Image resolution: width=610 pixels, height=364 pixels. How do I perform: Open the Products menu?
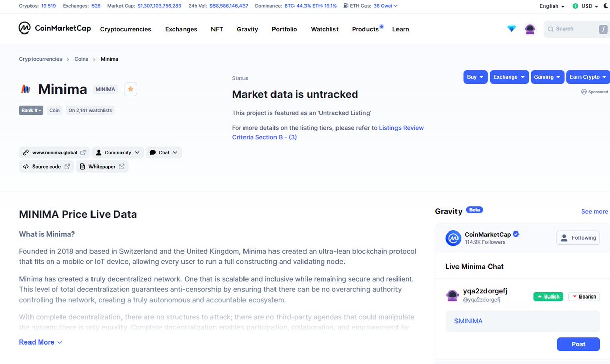pos(365,29)
